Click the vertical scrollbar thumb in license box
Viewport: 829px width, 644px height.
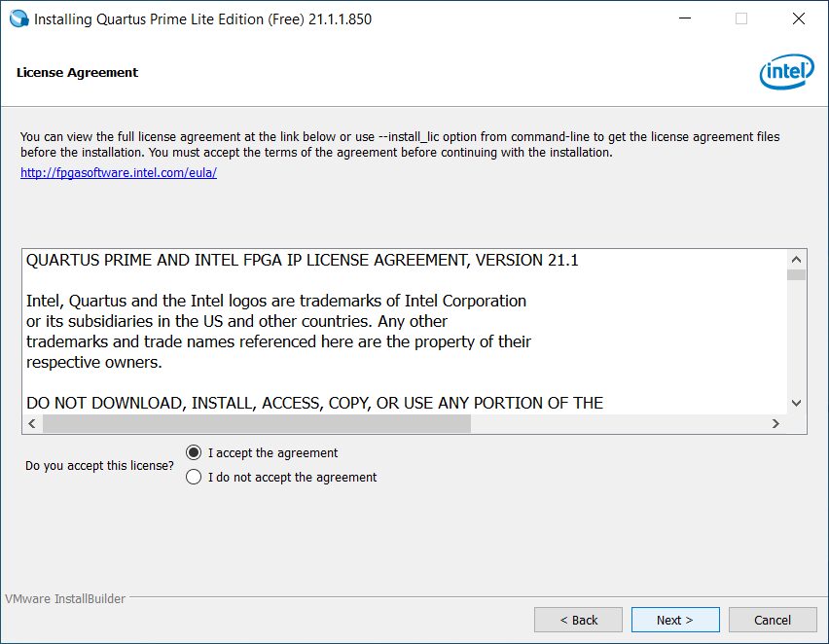(796, 274)
